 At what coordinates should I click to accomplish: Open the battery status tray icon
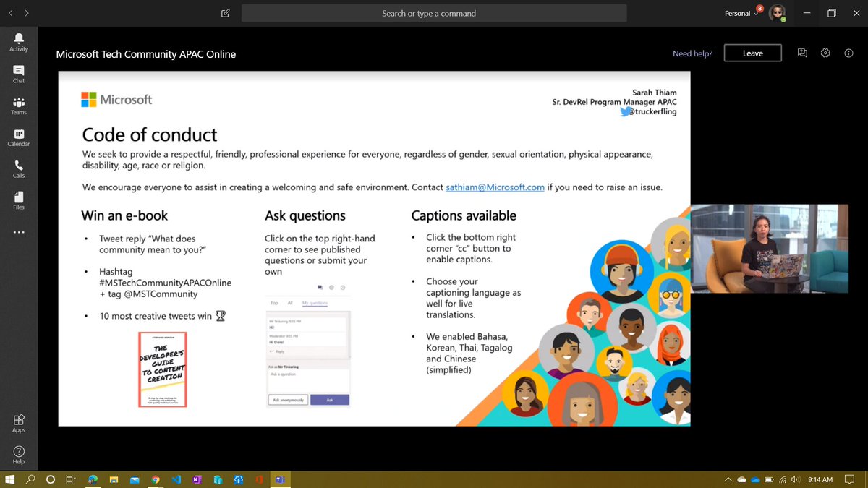(x=770, y=480)
